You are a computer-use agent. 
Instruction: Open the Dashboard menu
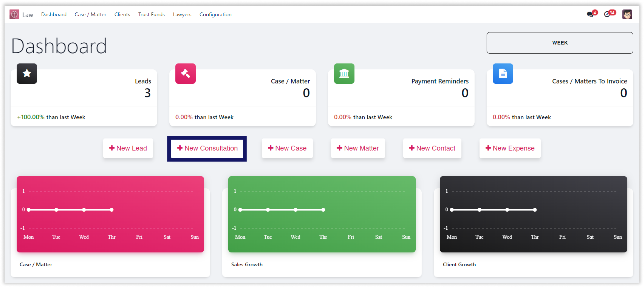[x=54, y=15]
